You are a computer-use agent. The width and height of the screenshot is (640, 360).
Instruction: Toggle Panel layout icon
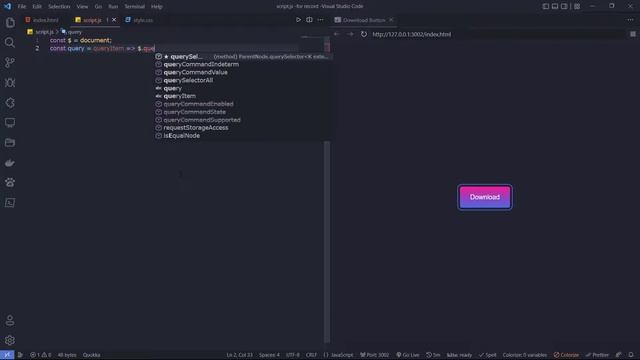click(x=555, y=6)
